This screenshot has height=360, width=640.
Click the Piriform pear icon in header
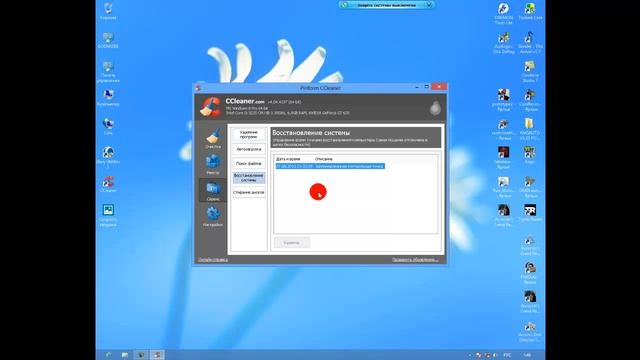435,107
